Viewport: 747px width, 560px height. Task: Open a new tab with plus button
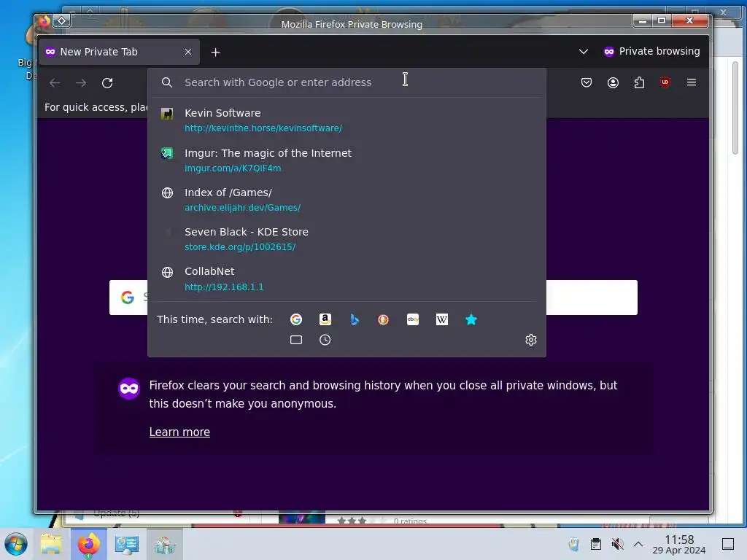pos(215,52)
